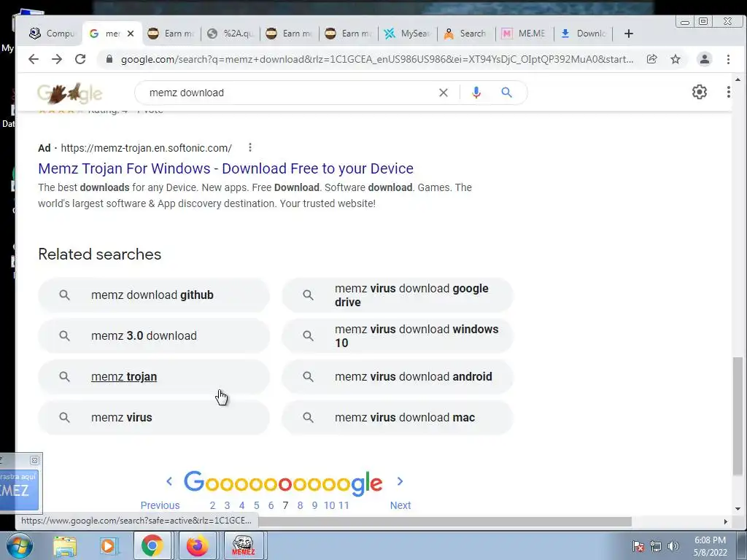Clear the search box with the X
Viewport: 747px width, 560px height.
click(444, 93)
